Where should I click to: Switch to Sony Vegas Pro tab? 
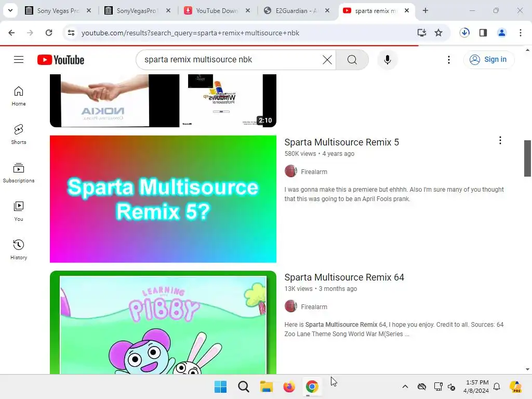(58, 10)
